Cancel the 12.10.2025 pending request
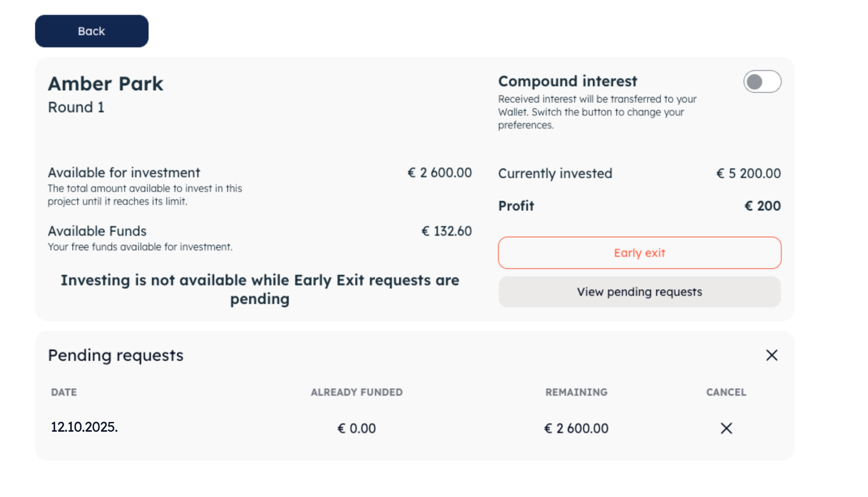 (x=726, y=428)
